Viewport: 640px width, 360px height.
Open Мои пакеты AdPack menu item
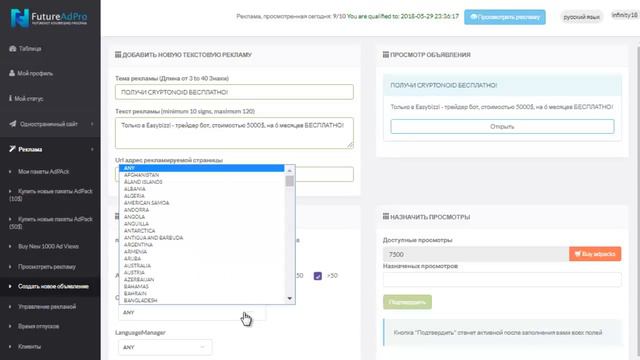click(x=43, y=171)
